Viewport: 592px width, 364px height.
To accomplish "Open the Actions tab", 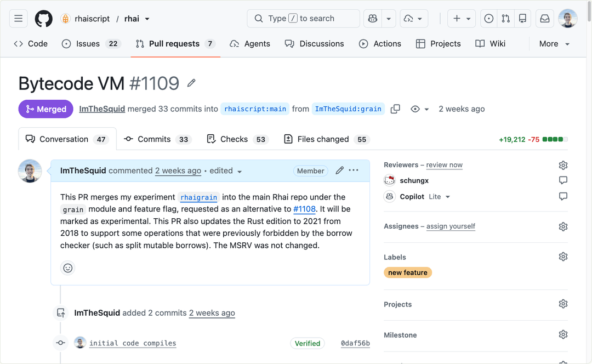I will [x=380, y=44].
